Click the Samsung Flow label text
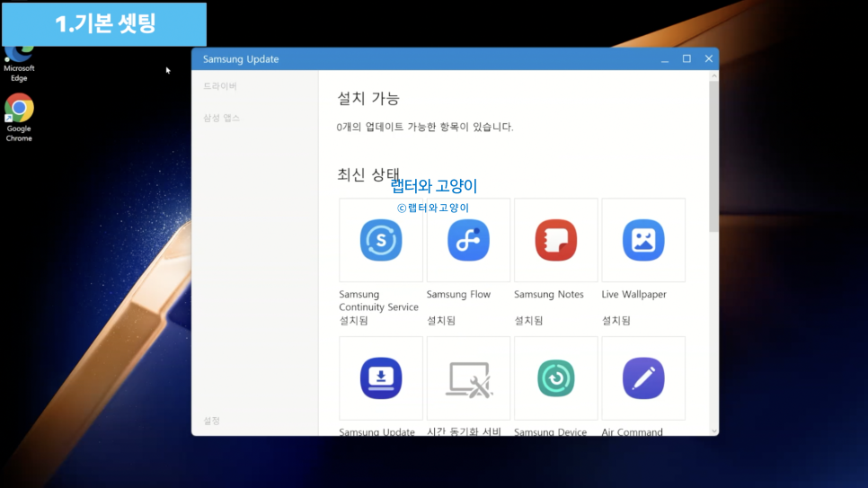This screenshot has width=868, height=488. [458, 294]
